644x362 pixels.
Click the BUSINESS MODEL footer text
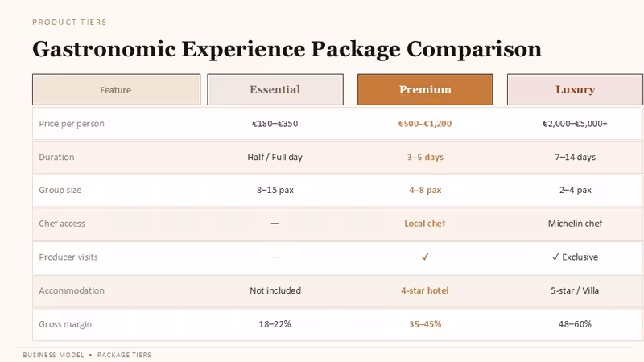click(x=53, y=355)
